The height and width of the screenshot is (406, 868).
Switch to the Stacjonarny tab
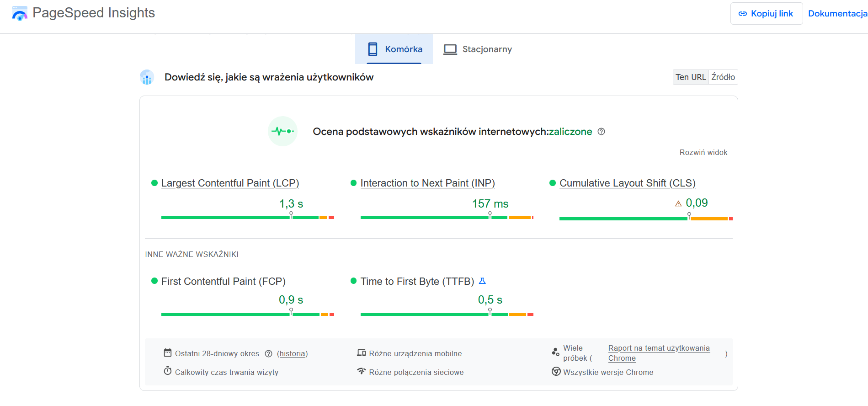[x=478, y=49]
